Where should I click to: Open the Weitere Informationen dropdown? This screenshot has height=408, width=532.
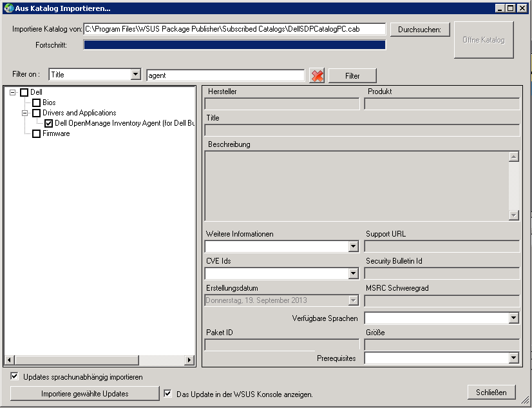pos(353,246)
